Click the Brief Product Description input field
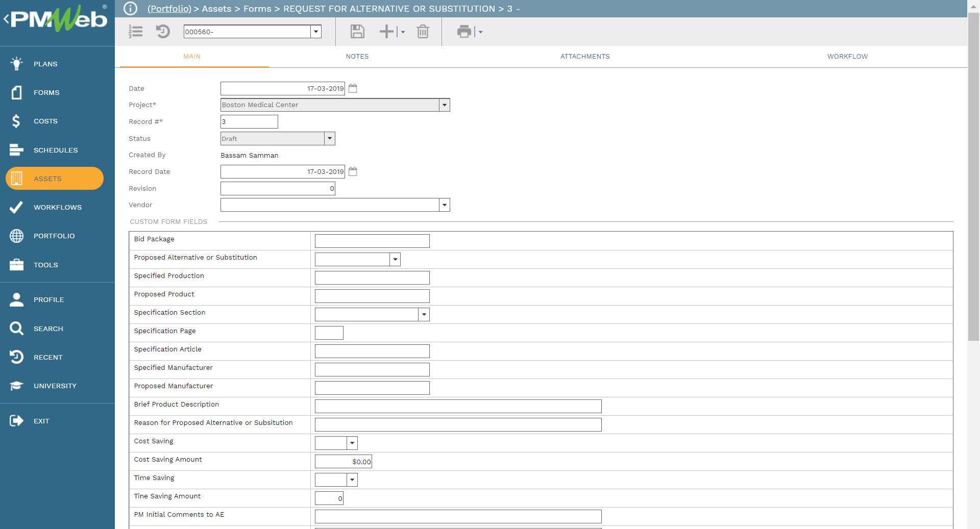 [x=458, y=406]
